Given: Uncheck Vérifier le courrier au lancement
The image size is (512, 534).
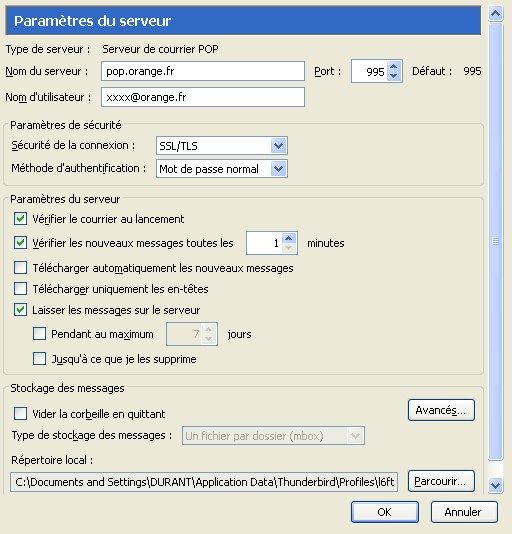Looking at the screenshot, I should point(20,219).
